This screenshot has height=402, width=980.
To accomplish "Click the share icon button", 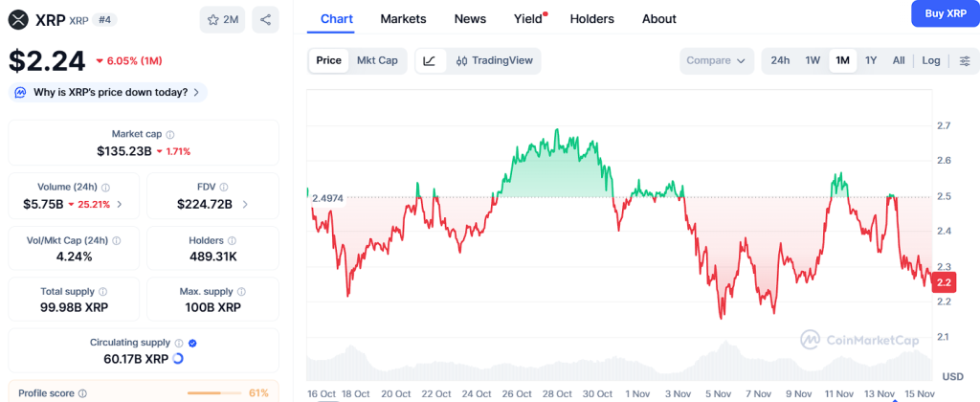I will click(x=265, y=19).
